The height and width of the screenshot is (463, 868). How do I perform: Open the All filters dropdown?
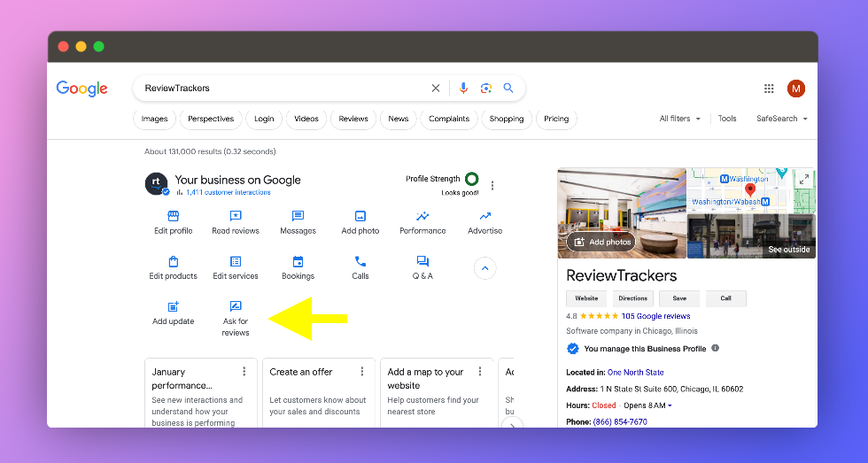click(x=680, y=119)
